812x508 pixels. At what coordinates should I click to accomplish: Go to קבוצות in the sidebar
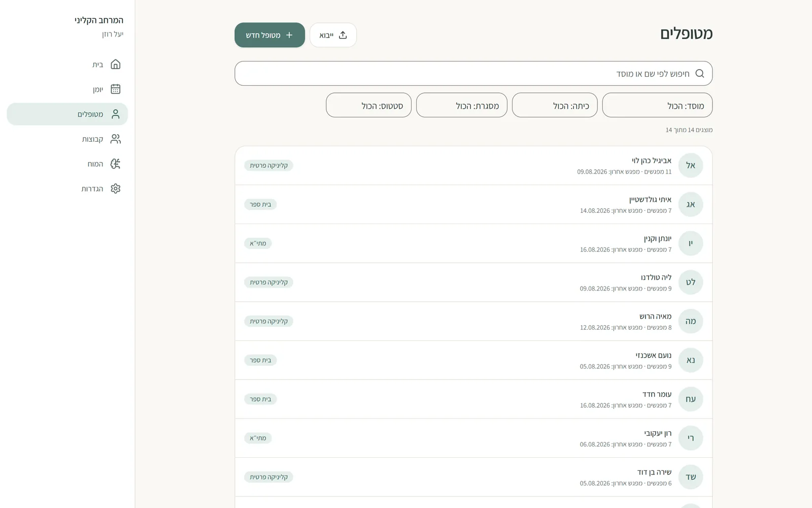(x=67, y=139)
